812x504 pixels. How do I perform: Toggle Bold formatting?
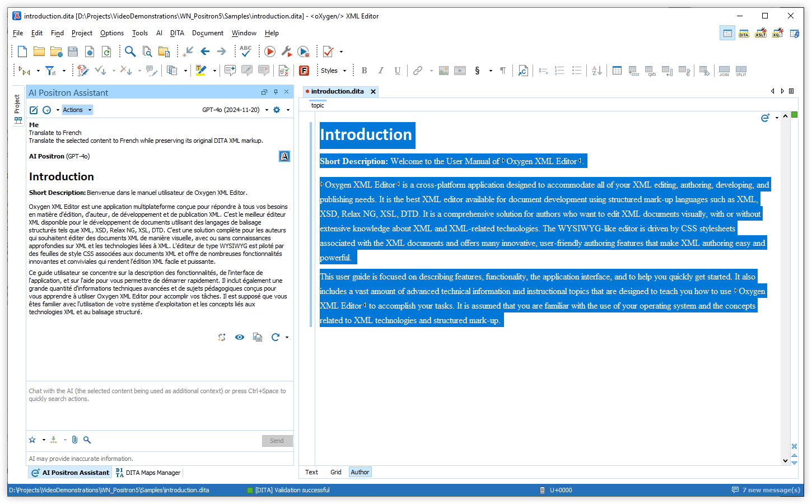tap(364, 71)
